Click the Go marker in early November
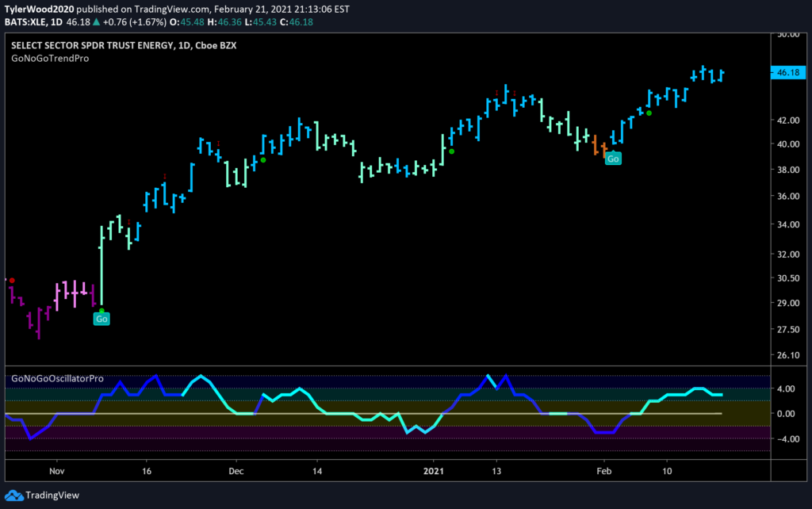The height and width of the screenshot is (509, 812). coord(101,319)
